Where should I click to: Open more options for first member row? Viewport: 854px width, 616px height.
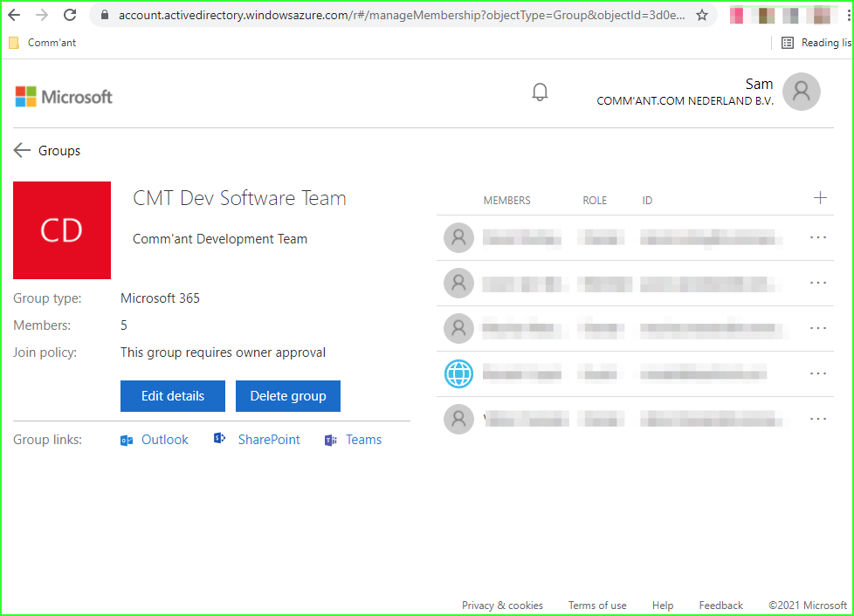(x=818, y=238)
